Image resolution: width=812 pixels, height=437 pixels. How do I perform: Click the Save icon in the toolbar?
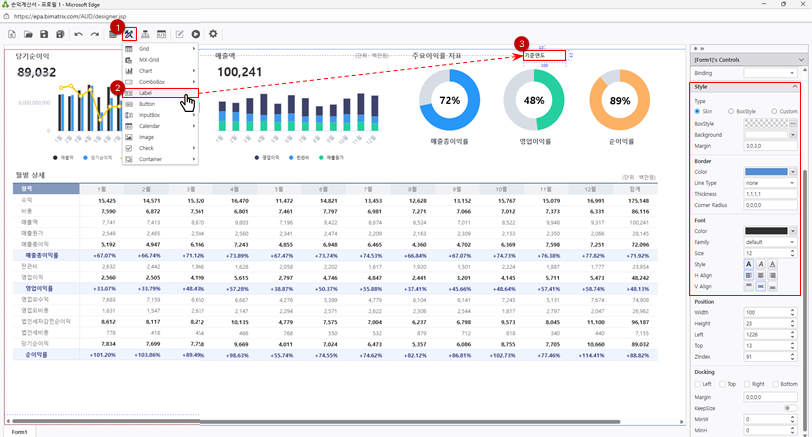(x=44, y=34)
